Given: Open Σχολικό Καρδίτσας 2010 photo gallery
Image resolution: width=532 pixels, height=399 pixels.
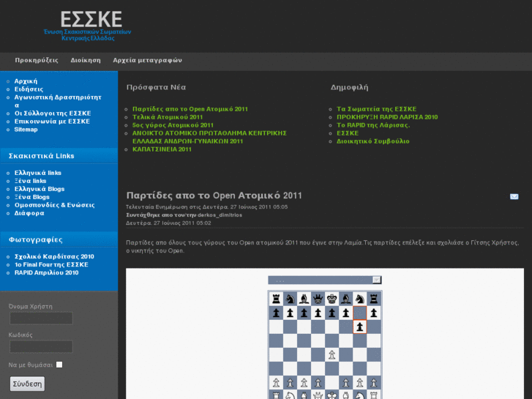Looking at the screenshot, I should [x=54, y=257].
